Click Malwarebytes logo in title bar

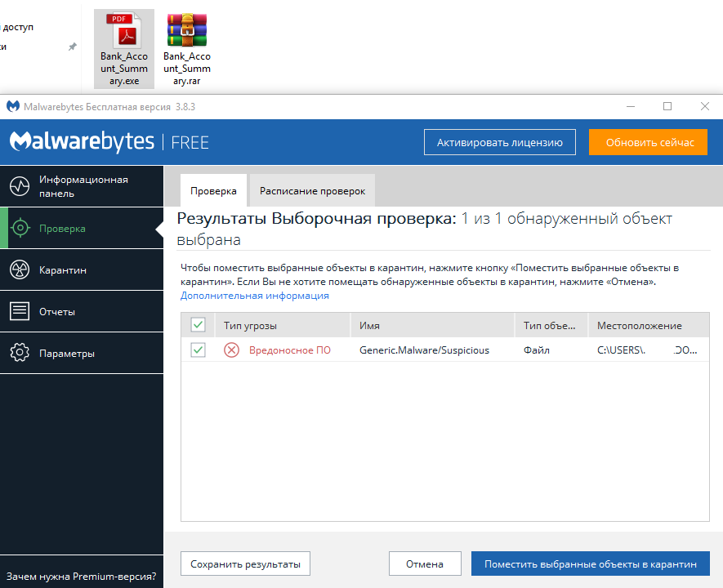[13, 106]
